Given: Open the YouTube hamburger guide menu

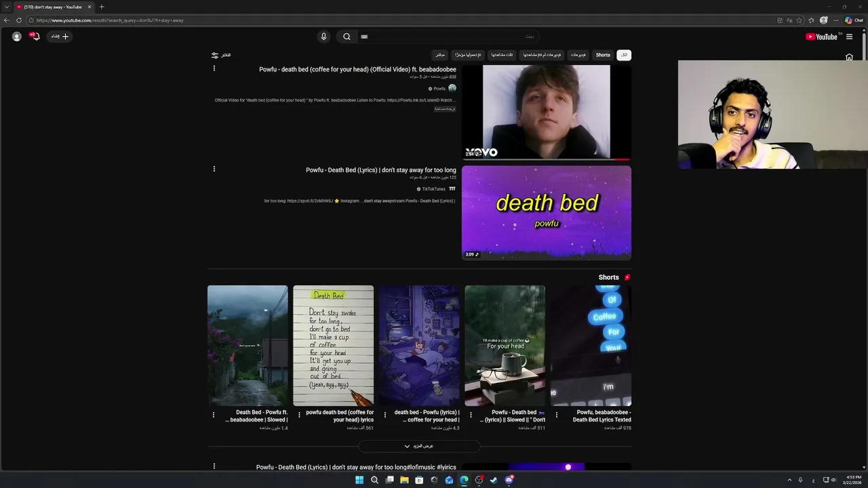Looking at the screenshot, I should point(849,37).
